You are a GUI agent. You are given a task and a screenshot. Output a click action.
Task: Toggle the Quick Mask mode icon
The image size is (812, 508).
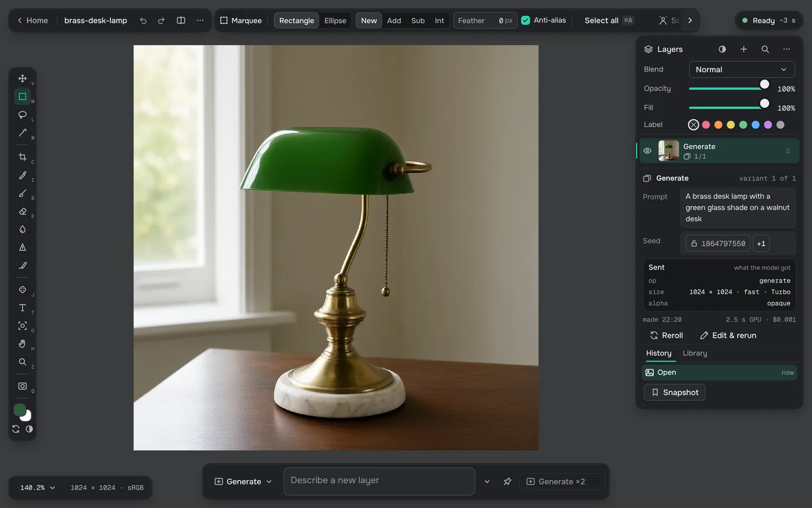pyautogui.click(x=23, y=386)
